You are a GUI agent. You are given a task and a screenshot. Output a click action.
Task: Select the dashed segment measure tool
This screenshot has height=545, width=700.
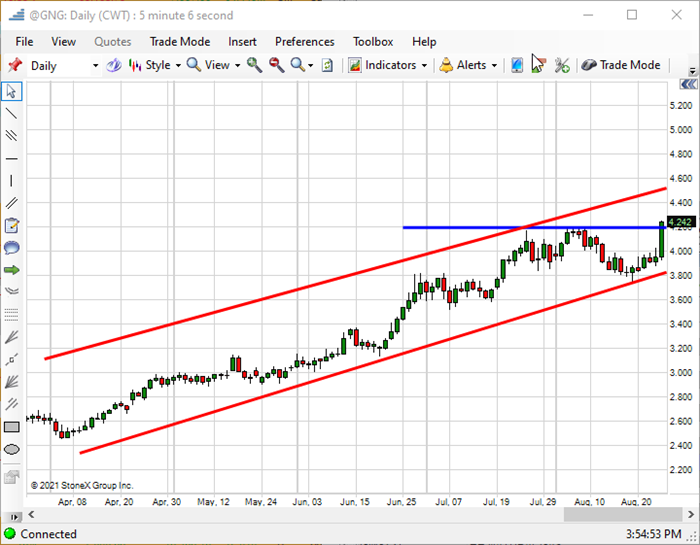click(x=11, y=359)
